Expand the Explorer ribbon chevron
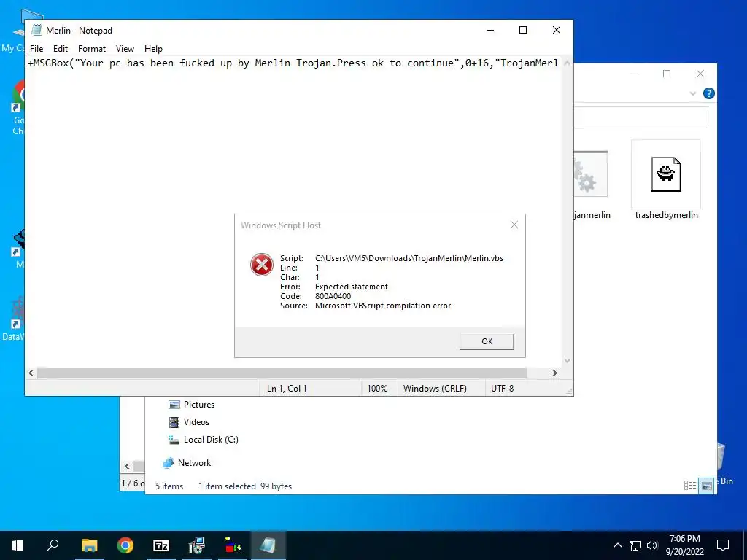Screen dimensions: 747x560 pos(693,94)
